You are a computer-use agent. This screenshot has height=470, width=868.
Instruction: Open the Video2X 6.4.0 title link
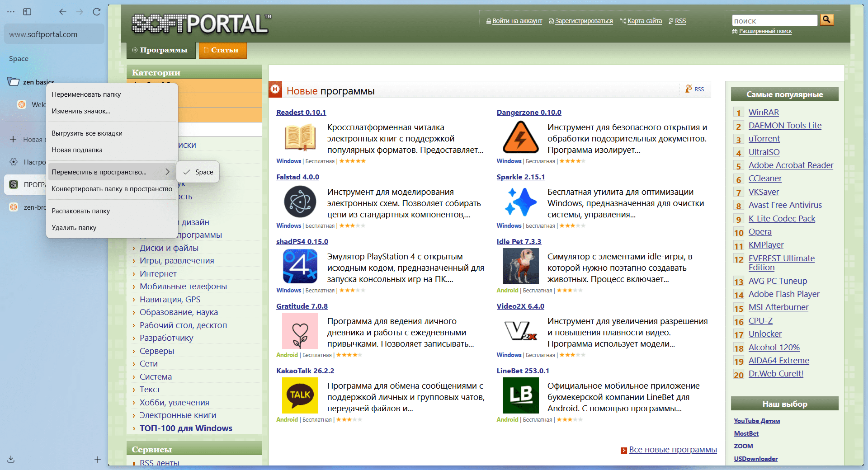520,306
